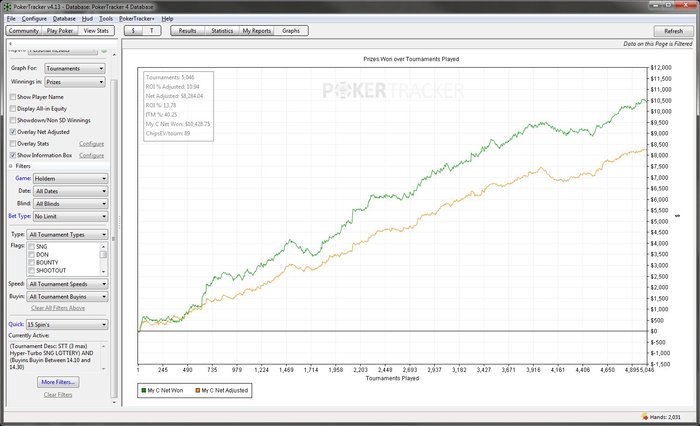
Task: Open the Date All Dates dropdown
Action: 71,191
